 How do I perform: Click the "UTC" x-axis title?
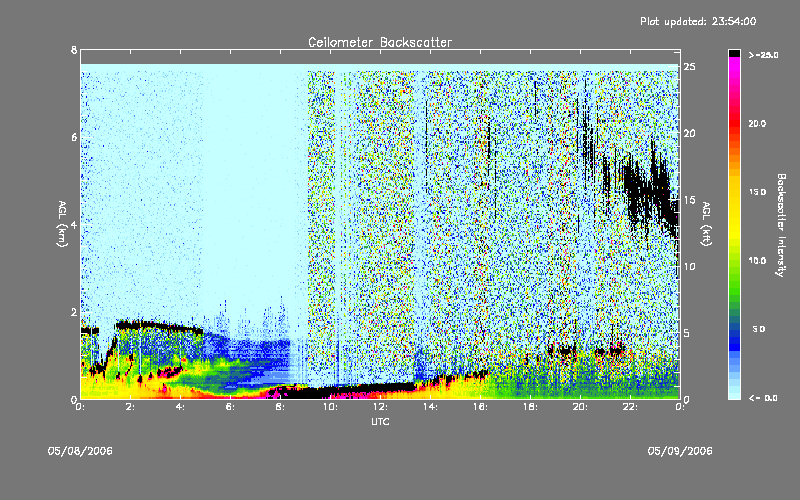coord(380,421)
